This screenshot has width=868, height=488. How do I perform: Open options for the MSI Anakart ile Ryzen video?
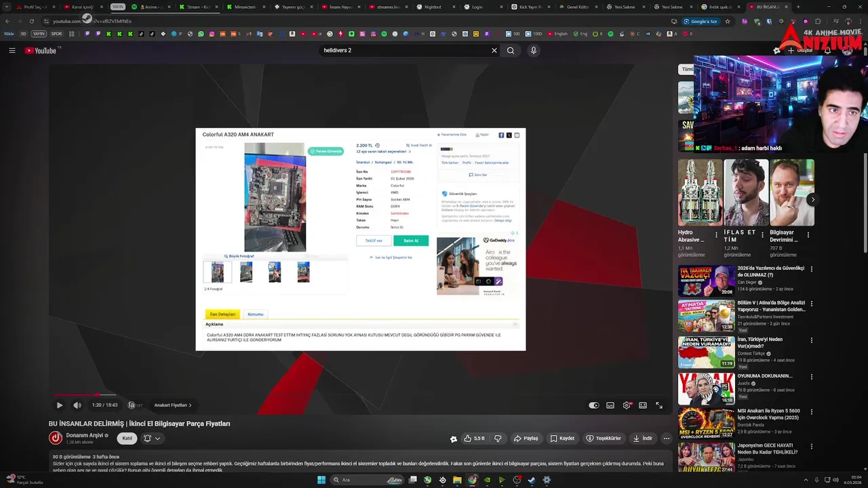[x=811, y=412]
